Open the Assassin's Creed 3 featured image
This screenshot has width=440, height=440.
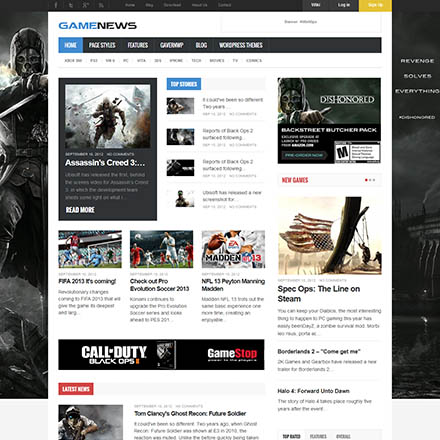tap(108, 116)
